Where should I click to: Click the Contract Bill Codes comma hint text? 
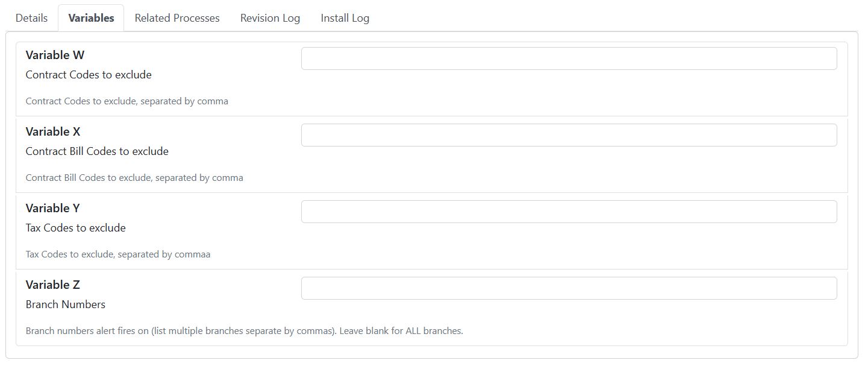tap(134, 178)
